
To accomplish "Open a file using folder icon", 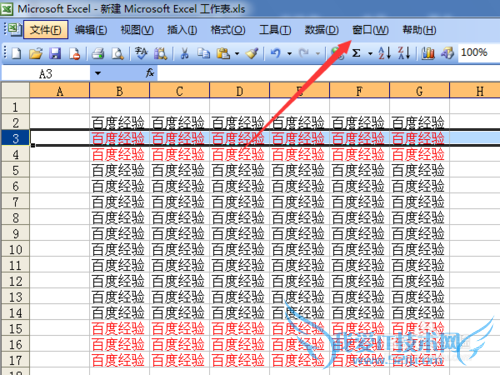I will [x=36, y=53].
